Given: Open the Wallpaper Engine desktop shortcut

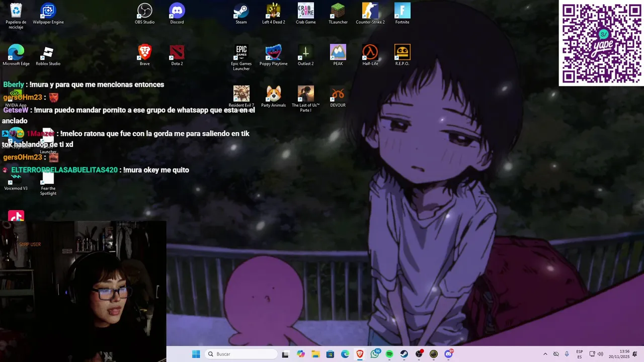Looking at the screenshot, I should point(48,14).
